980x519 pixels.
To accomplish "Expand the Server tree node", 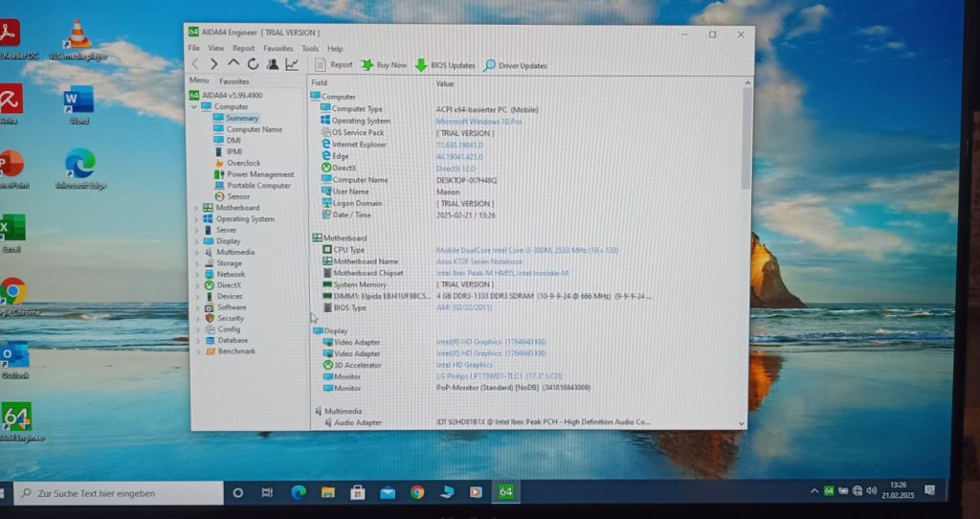I will coord(196,230).
